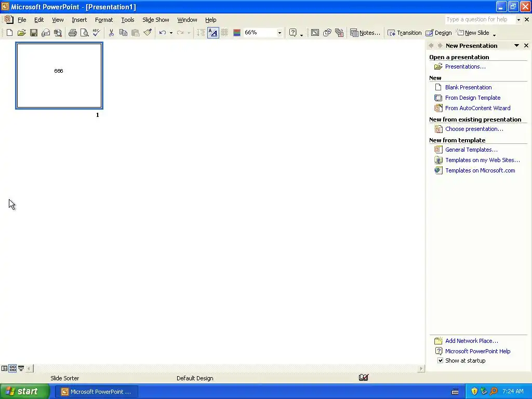Click the Undo arrow icon
This screenshot has height=399, width=532.
(x=163, y=33)
